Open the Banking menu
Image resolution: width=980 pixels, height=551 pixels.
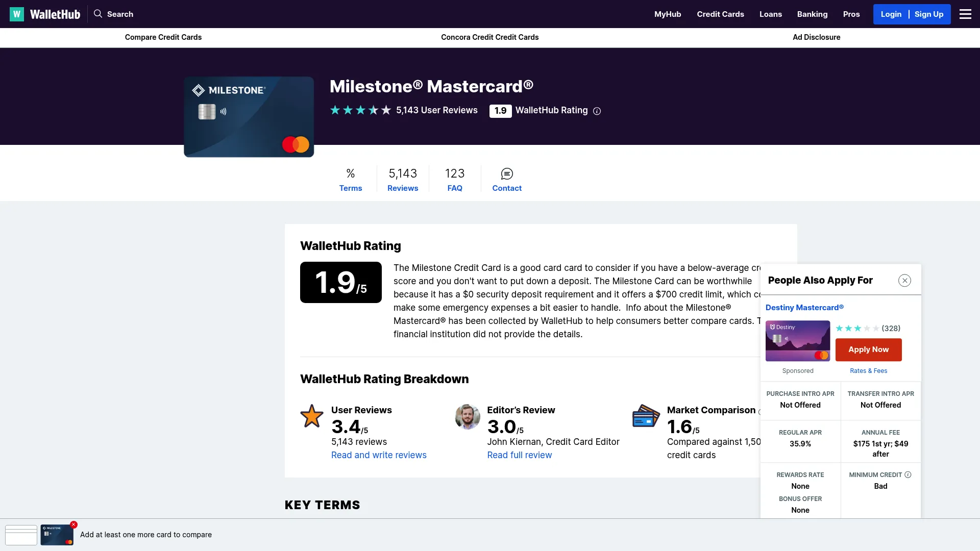coord(812,14)
